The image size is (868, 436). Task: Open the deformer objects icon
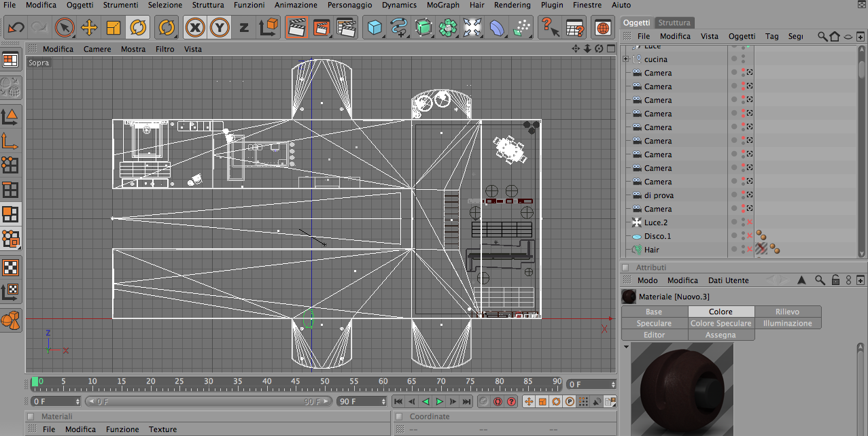497,28
